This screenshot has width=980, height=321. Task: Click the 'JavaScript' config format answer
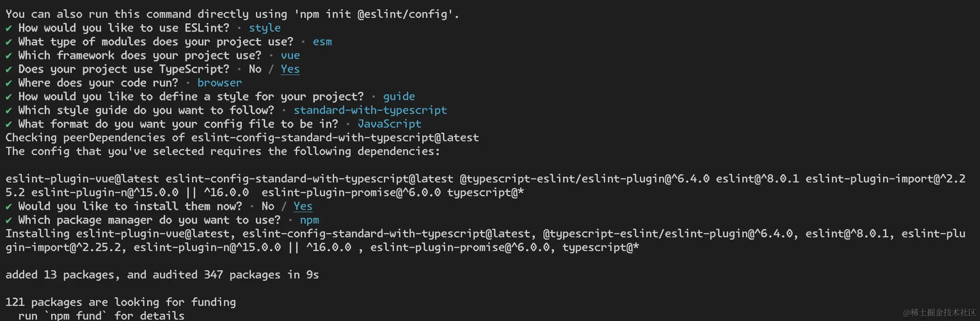[389, 124]
